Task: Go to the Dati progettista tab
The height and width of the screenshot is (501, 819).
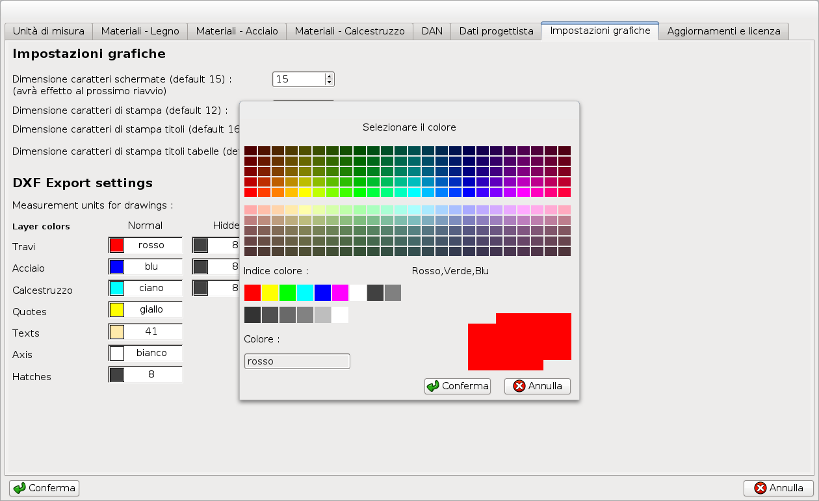Action: 496,31
